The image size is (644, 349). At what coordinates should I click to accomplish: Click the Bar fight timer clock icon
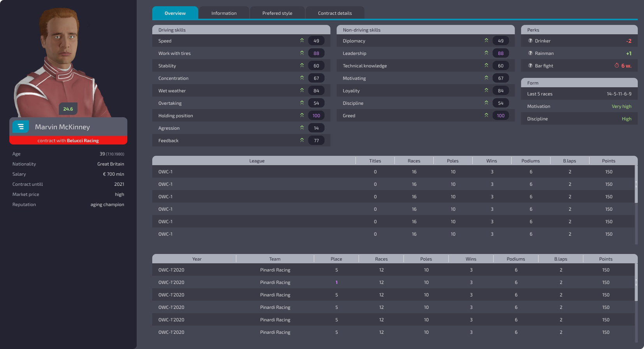coord(617,65)
